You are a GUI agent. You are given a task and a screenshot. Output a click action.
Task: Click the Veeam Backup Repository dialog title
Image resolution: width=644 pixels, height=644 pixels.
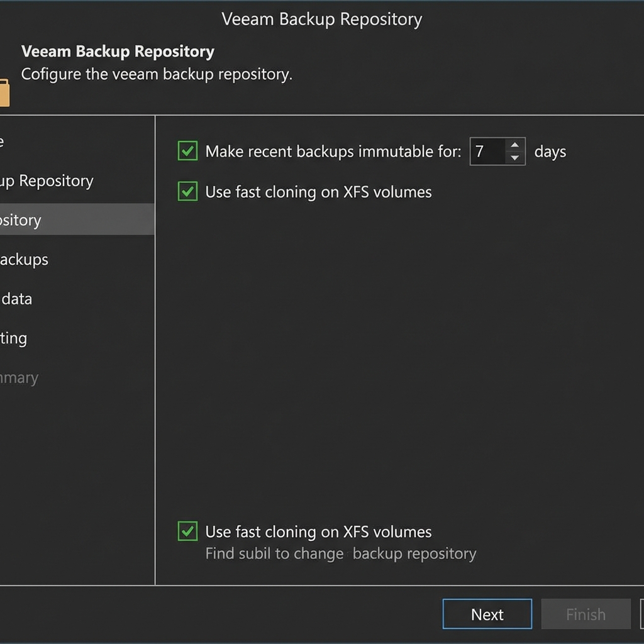(x=321, y=19)
